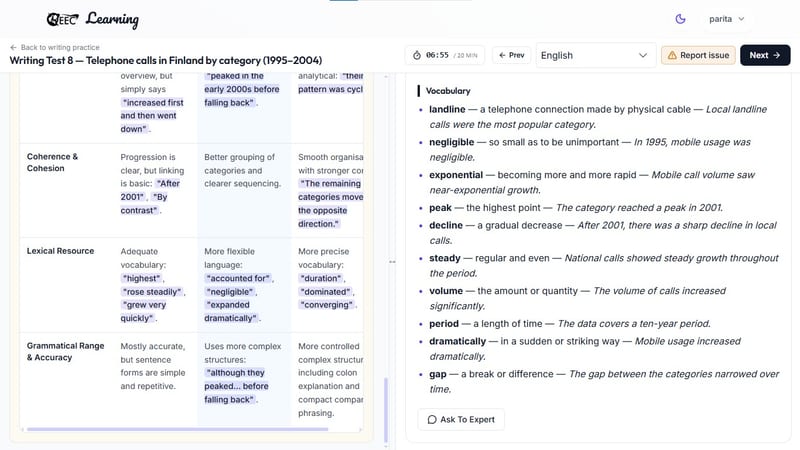Click the vocabulary word 'negligible'
This screenshot has width=800, height=450.
pyautogui.click(x=452, y=142)
